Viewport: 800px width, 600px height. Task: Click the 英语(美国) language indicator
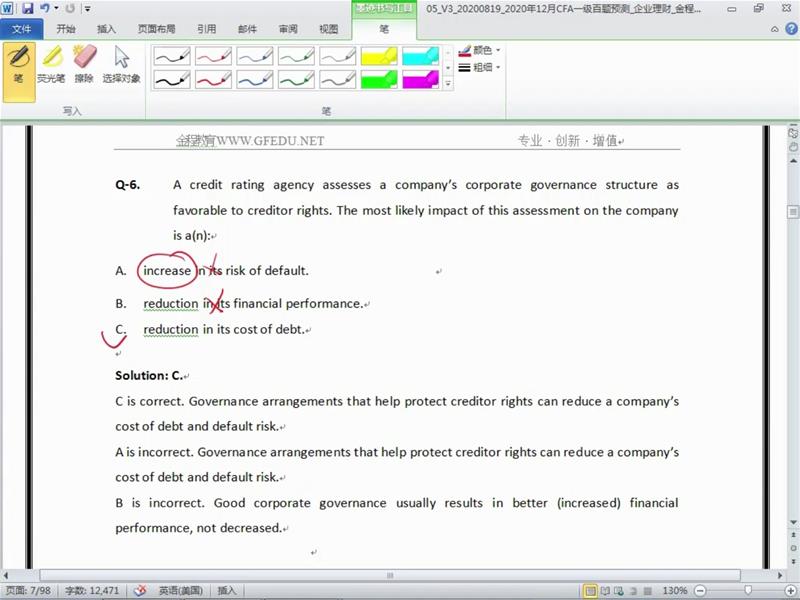[181, 590]
